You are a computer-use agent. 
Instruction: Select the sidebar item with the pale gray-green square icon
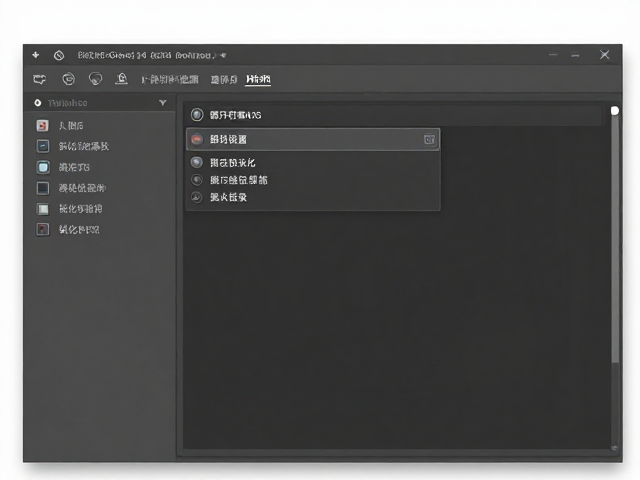(x=100, y=209)
